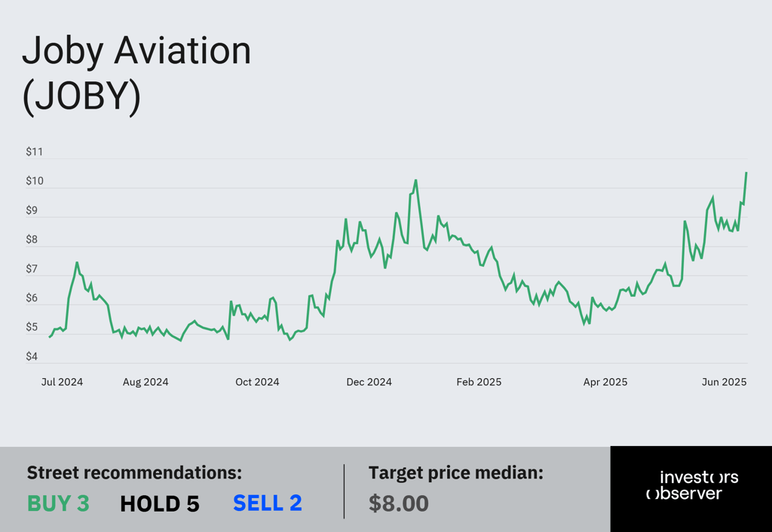The image size is (772, 532).
Task: Select the Aug 2024 axis label
Action: 146,382
